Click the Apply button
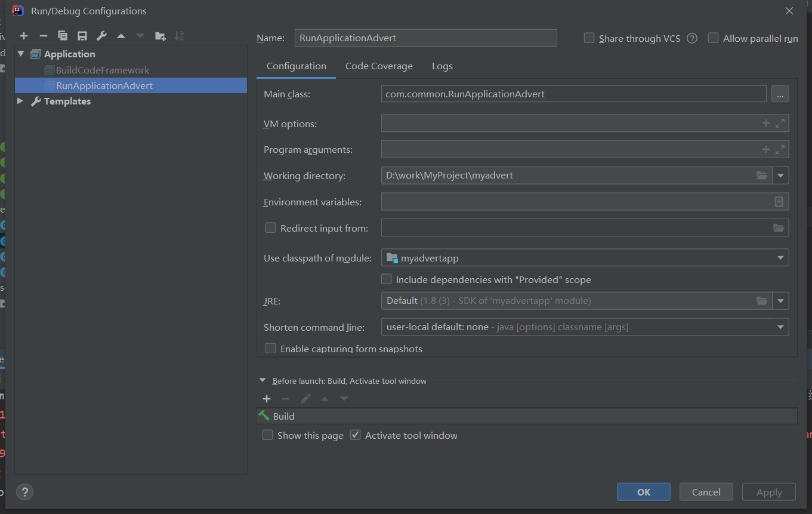The width and height of the screenshot is (812, 514). pos(769,492)
